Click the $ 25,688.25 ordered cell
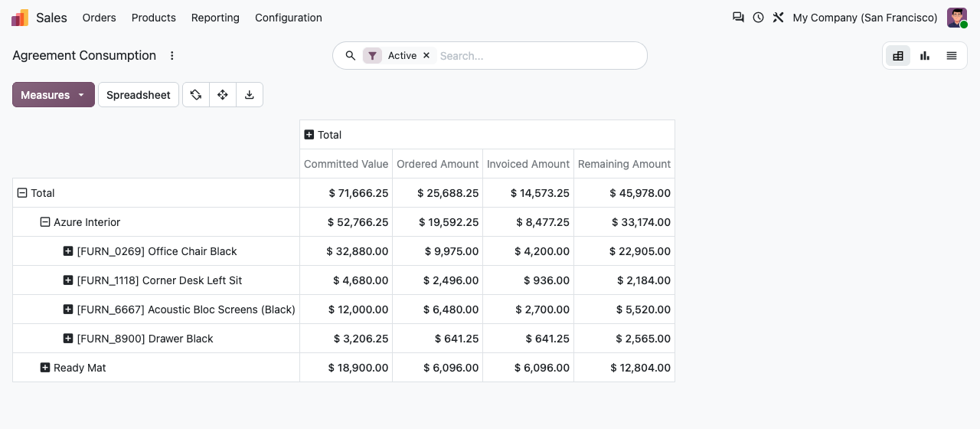980x429 pixels. click(438, 193)
